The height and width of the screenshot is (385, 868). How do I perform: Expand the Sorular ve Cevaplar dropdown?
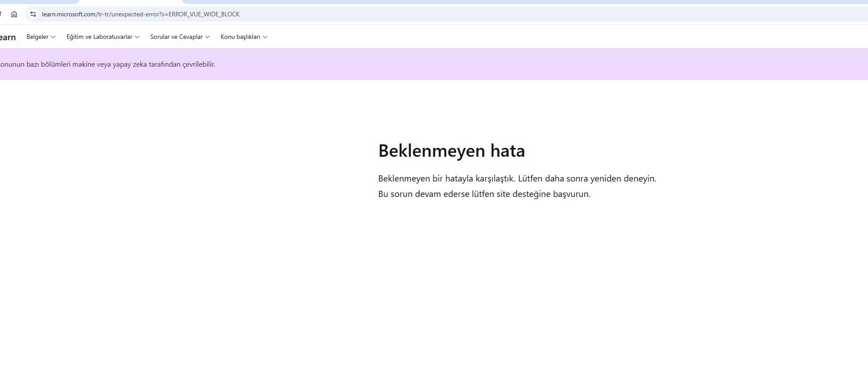pyautogui.click(x=180, y=37)
